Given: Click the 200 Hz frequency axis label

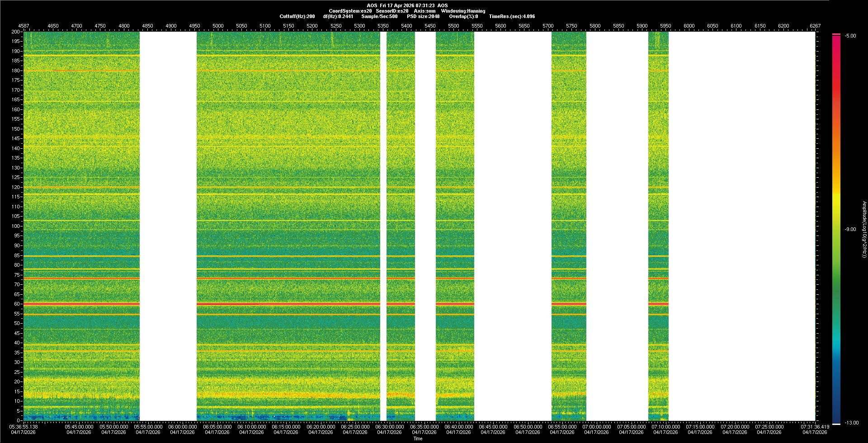Looking at the screenshot, I should 15,32.
